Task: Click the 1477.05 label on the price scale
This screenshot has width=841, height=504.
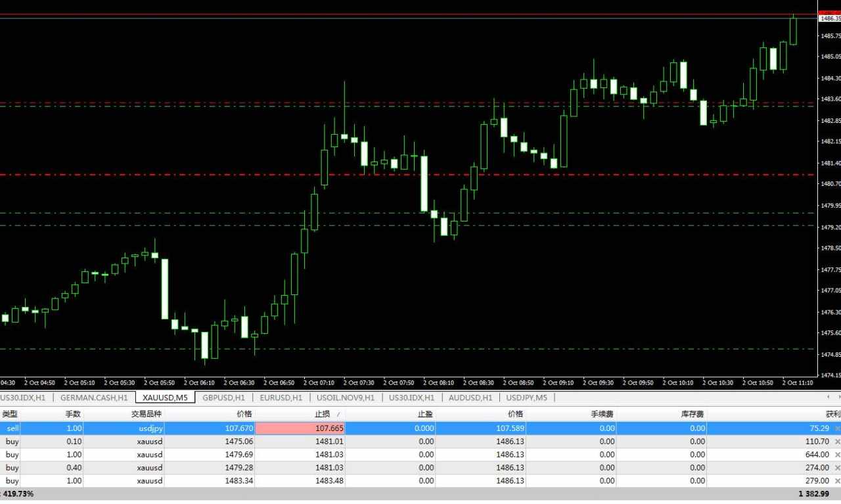Action: coord(830,290)
